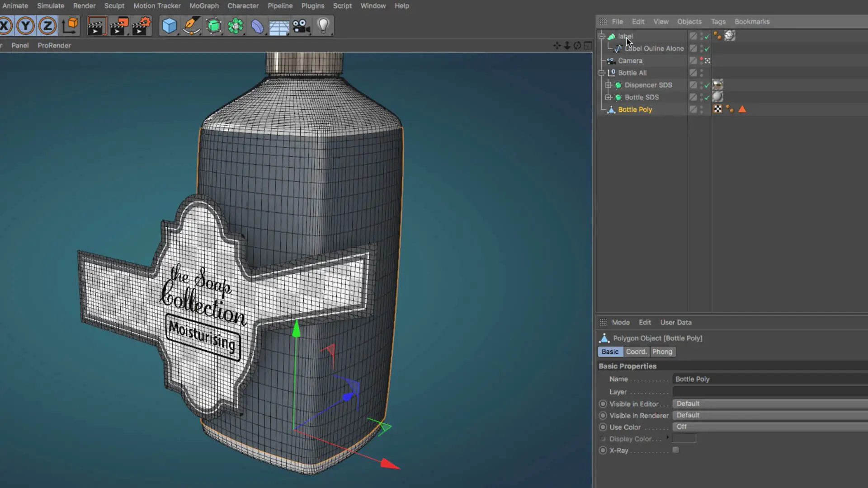Screen dimensions: 868x488
Task: Open the Panel viewport menu
Action: 20,46
